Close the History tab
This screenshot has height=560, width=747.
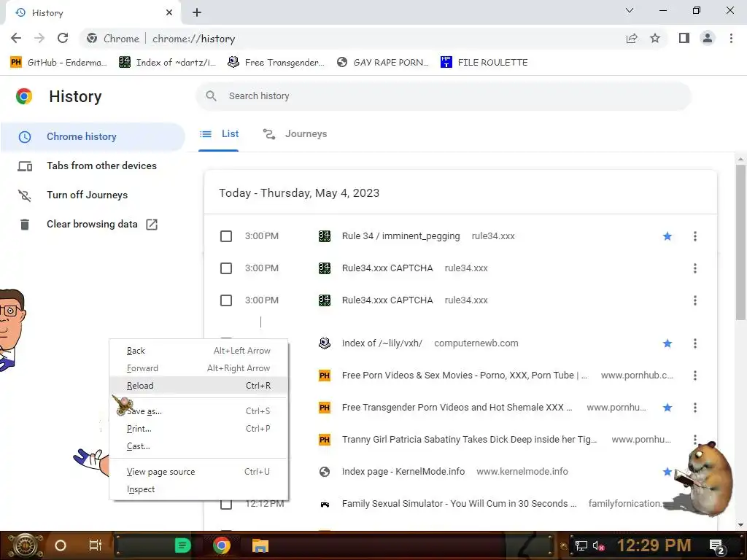(x=169, y=12)
